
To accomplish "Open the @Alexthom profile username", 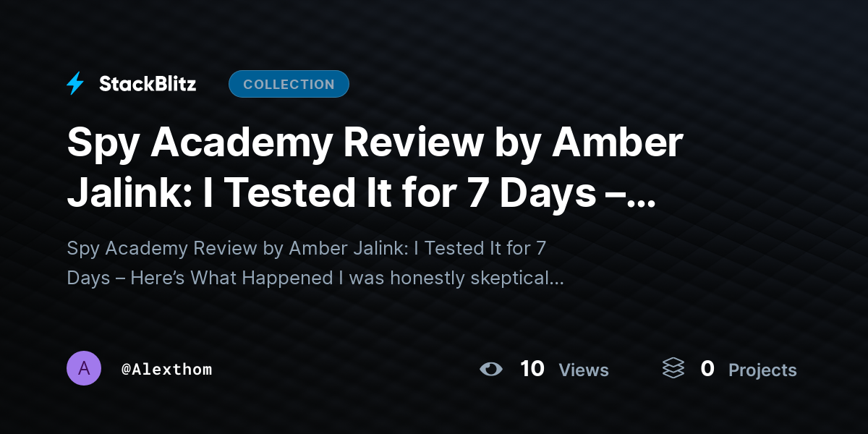I will (x=167, y=369).
